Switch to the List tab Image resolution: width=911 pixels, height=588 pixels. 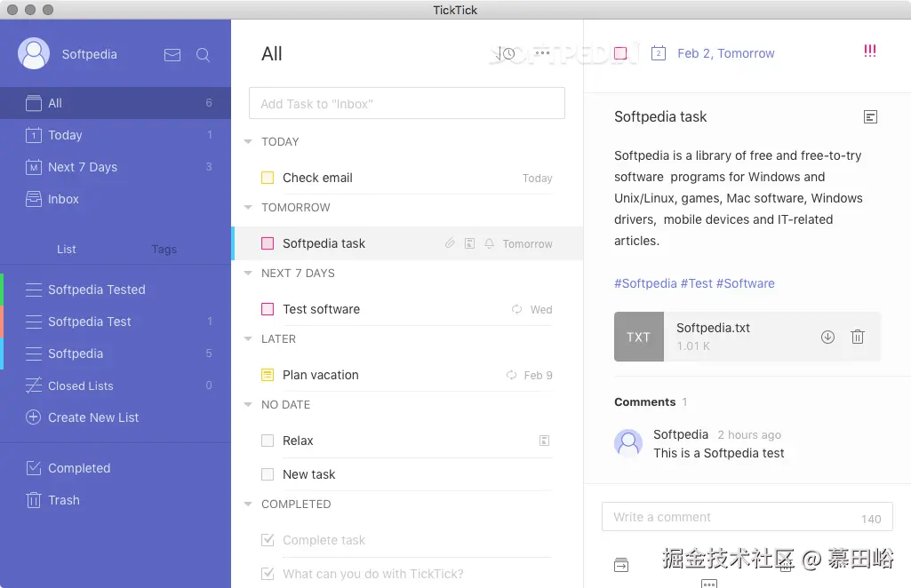coord(67,249)
